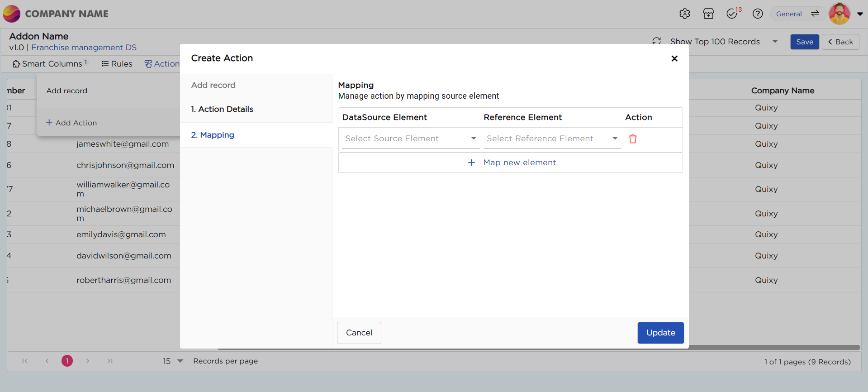Go to step 1 Action Details

point(222,109)
